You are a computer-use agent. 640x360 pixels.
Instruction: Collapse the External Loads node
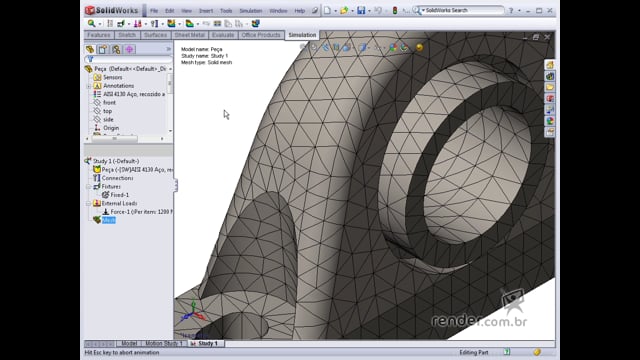[89, 204]
